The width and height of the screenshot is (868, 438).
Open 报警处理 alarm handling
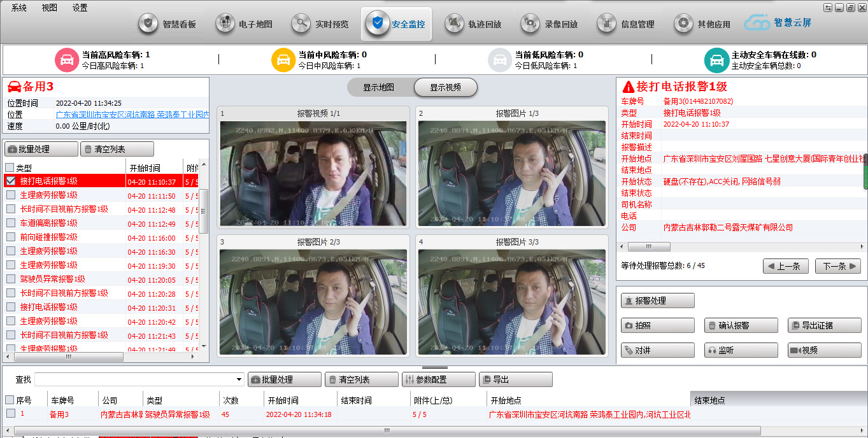click(x=658, y=300)
